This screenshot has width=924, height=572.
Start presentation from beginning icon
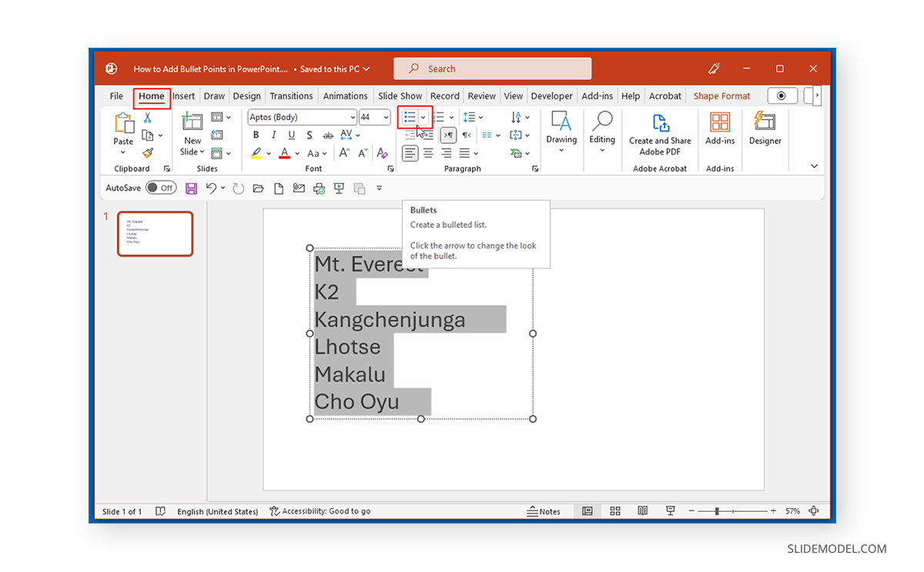pyautogui.click(x=339, y=188)
